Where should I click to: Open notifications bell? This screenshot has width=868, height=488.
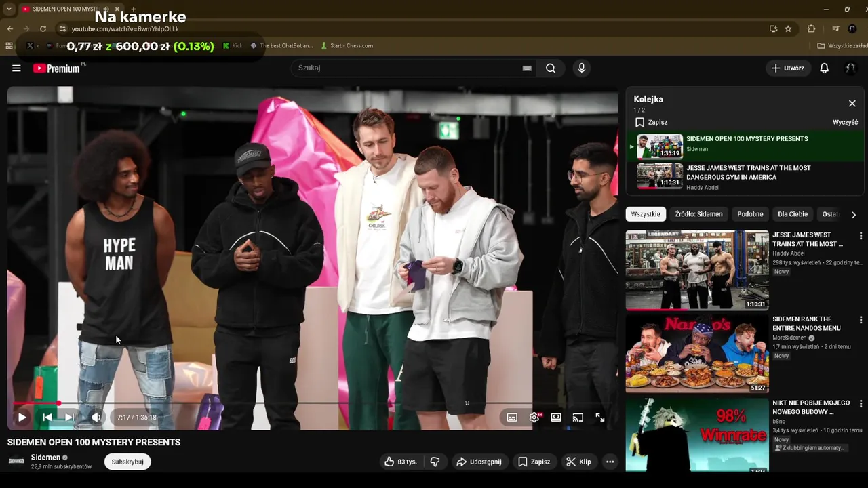coord(825,68)
